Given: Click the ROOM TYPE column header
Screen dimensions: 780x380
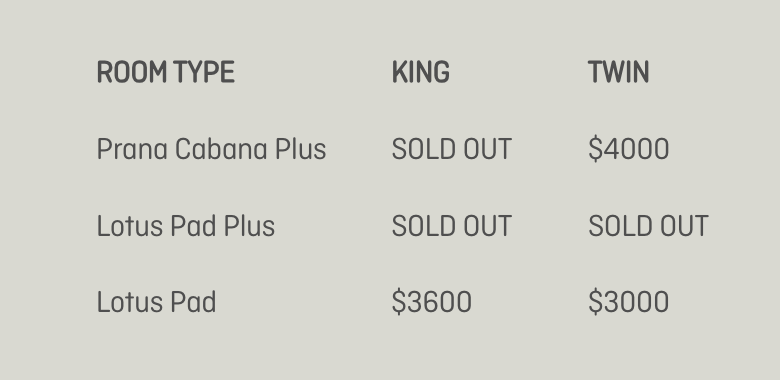Looking at the screenshot, I should pos(166,72).
